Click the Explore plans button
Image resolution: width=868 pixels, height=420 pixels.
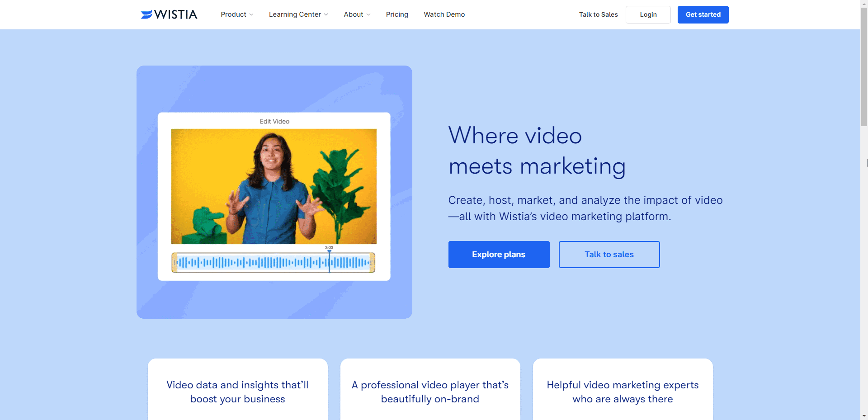pyautogui.click(x=498, y=254)
